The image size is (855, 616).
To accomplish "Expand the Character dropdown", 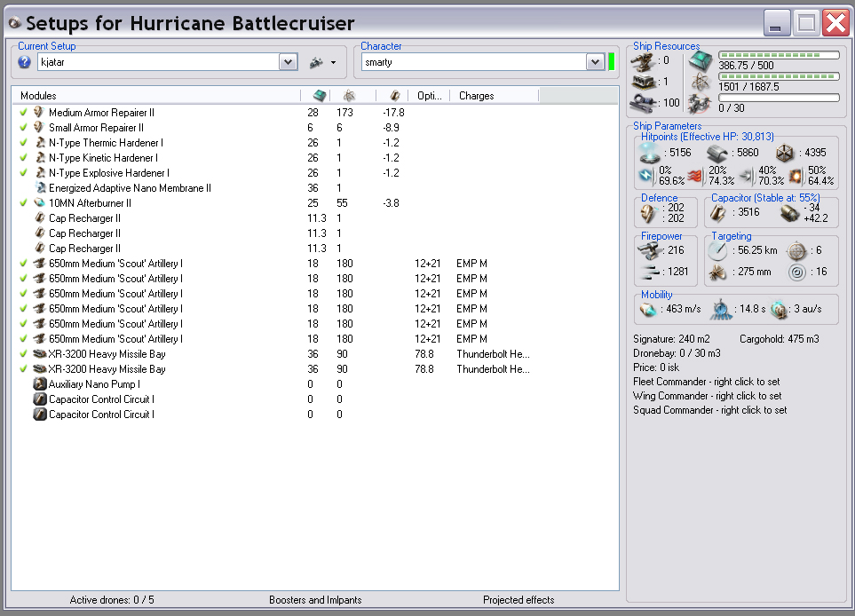I will pyautogui.click(x=595, y=62).
